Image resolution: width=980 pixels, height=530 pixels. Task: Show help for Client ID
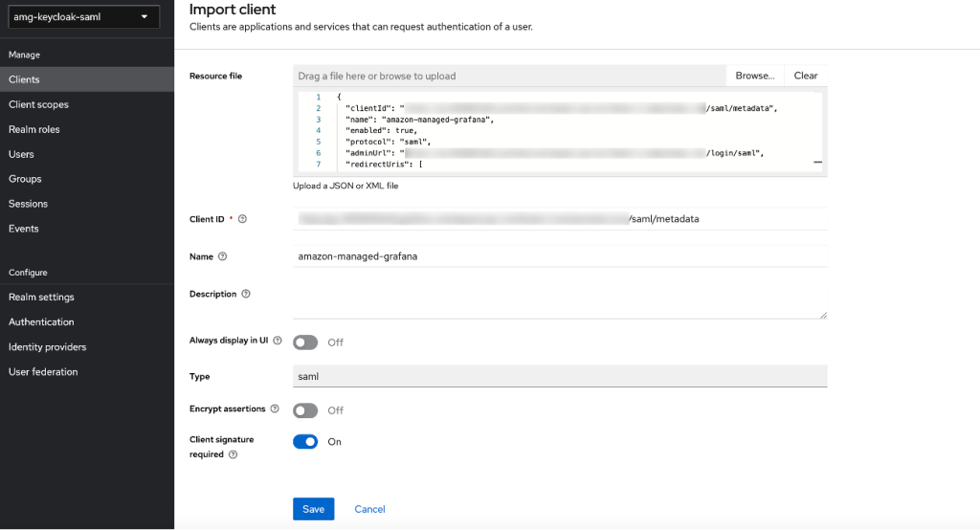point(242,219)
